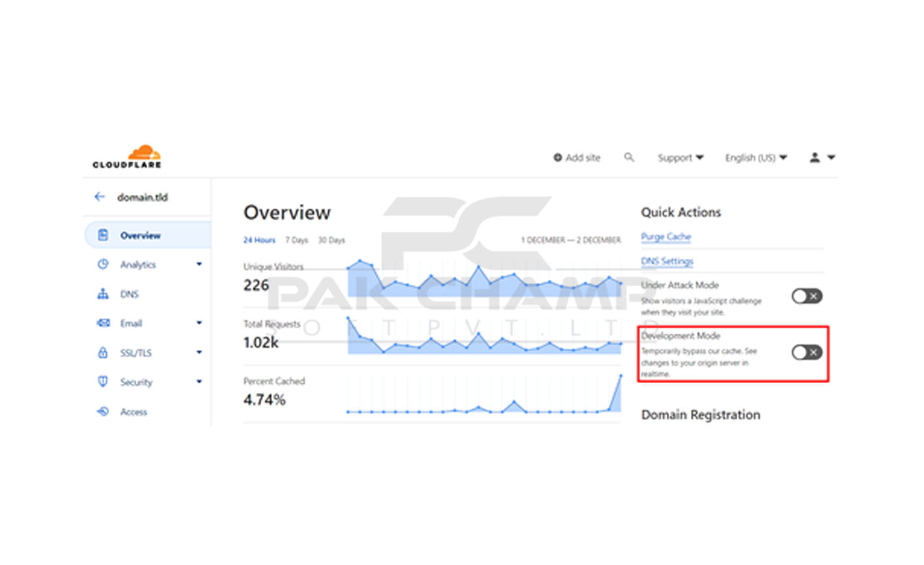Click the Percent Cached chart

tap(484, 394)
